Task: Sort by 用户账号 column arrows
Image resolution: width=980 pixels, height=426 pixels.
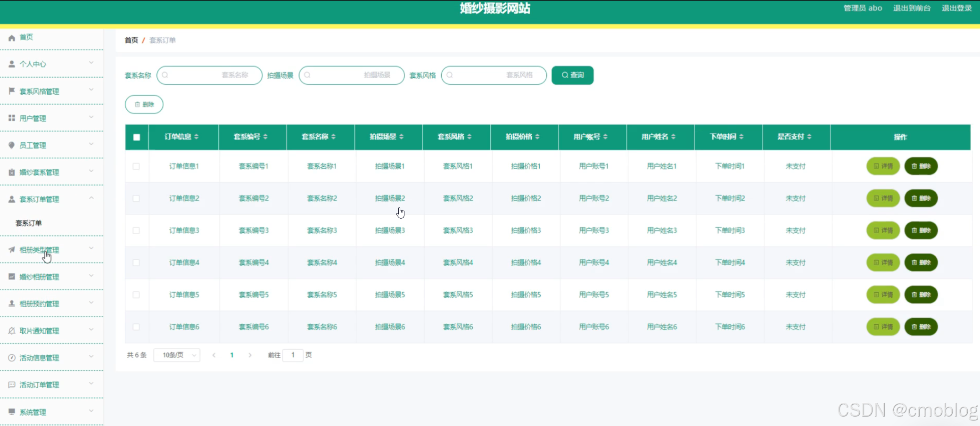Action: pyautogui.click(x=605, y=137)
